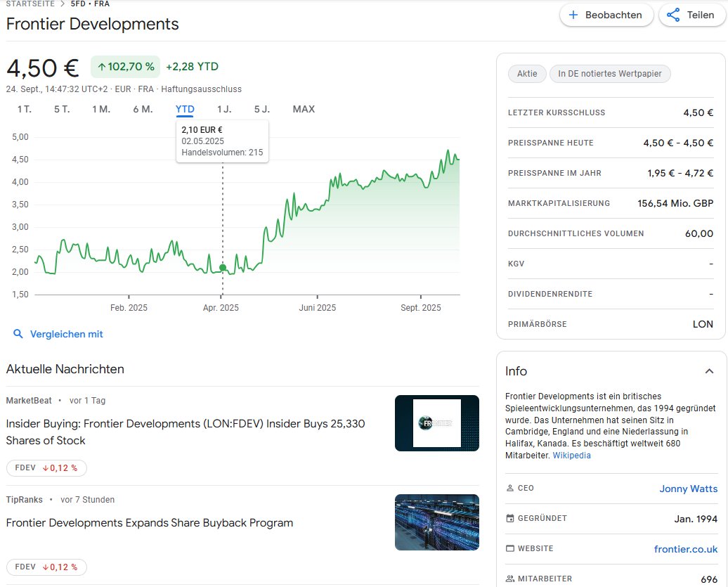Click the Aktuelle Nachrichten heading

[65, 369]
